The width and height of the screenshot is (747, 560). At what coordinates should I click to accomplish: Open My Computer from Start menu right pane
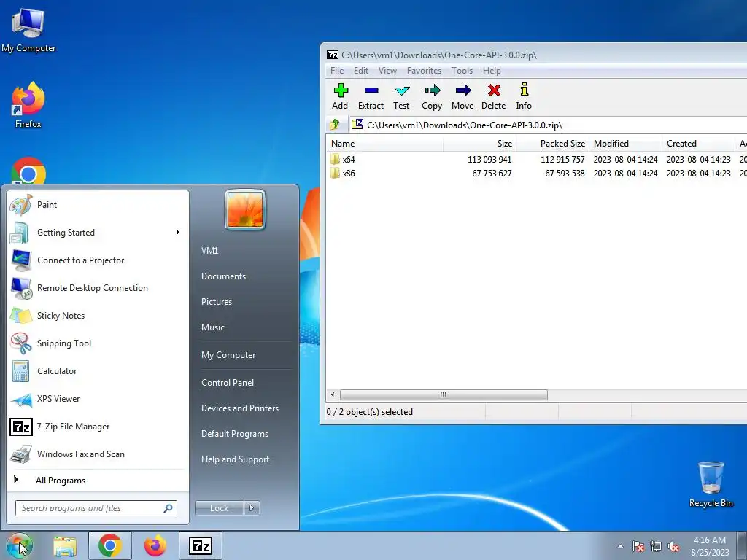point(228,355)
